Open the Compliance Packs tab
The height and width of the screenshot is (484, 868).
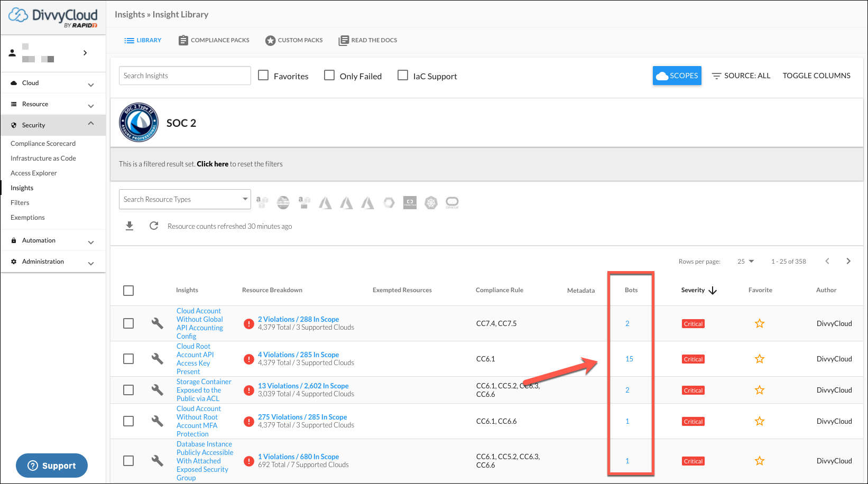[214, 40]
